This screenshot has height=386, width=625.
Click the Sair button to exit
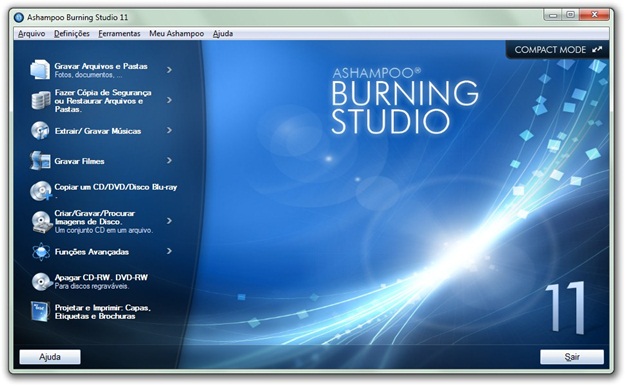coord(572,357)
